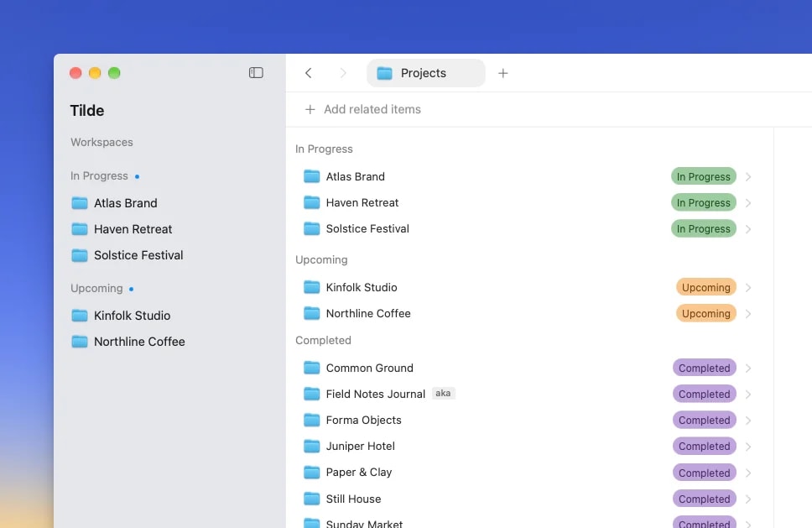Click the Solstice Festival folder icon in main list
This screenshot has width=812, height=528.
pyautogui.click(x=311, y=228)
